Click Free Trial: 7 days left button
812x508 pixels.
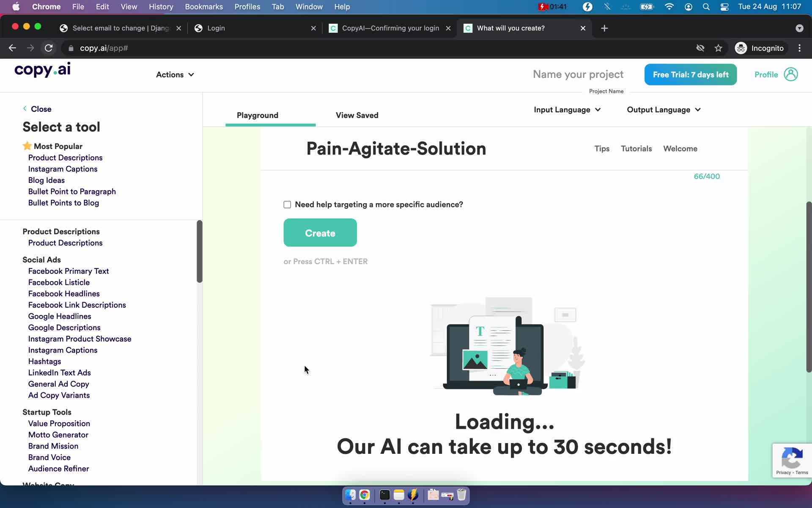click(691, 75)
